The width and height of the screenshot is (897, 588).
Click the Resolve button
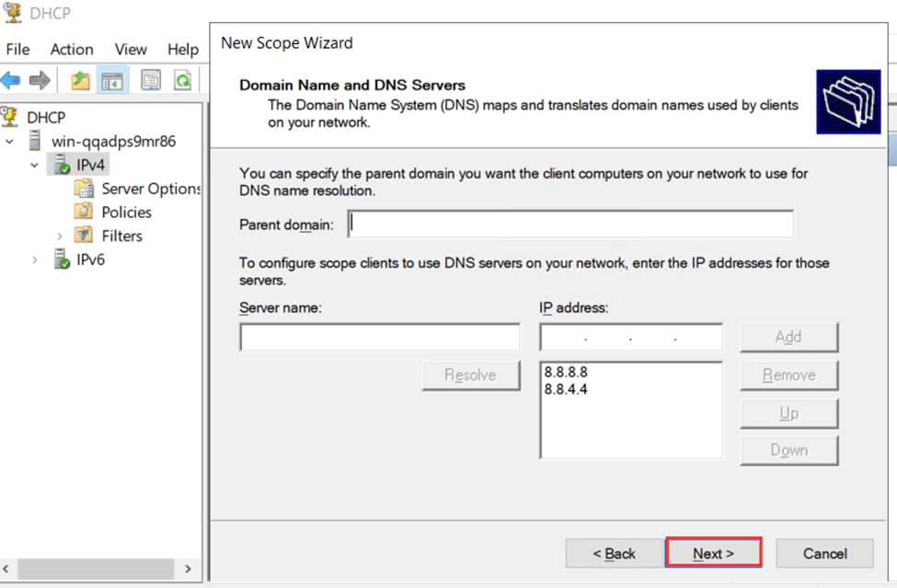tap(471, 375)
